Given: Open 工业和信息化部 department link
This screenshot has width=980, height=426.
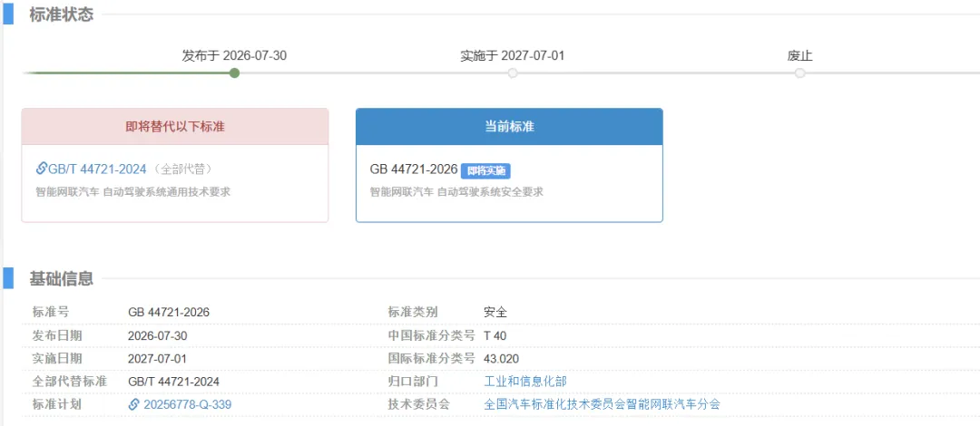Looking at the screenshot, I should 525,381.
